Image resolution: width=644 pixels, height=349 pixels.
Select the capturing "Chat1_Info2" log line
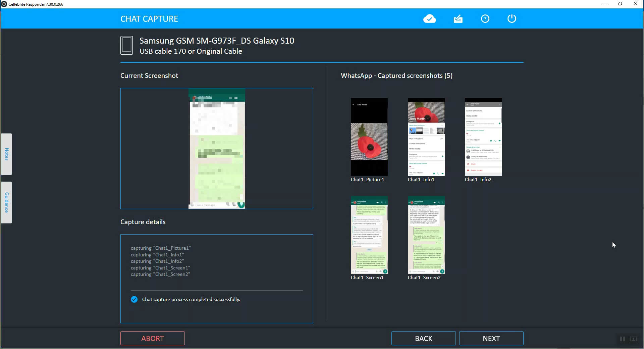157,261
